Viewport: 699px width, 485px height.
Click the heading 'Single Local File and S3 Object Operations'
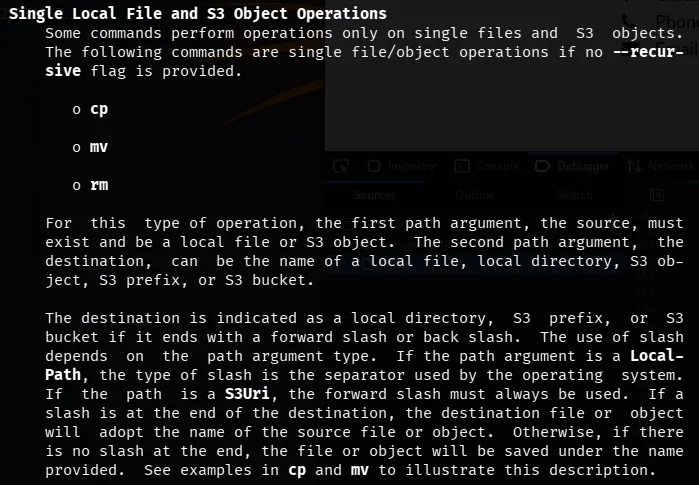(x=197, y=14)
